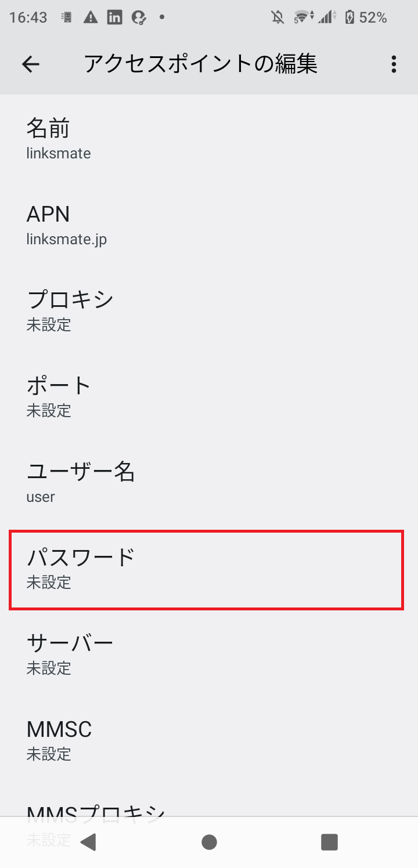Tap the navigation back triangle button

[x=88, y=842]
